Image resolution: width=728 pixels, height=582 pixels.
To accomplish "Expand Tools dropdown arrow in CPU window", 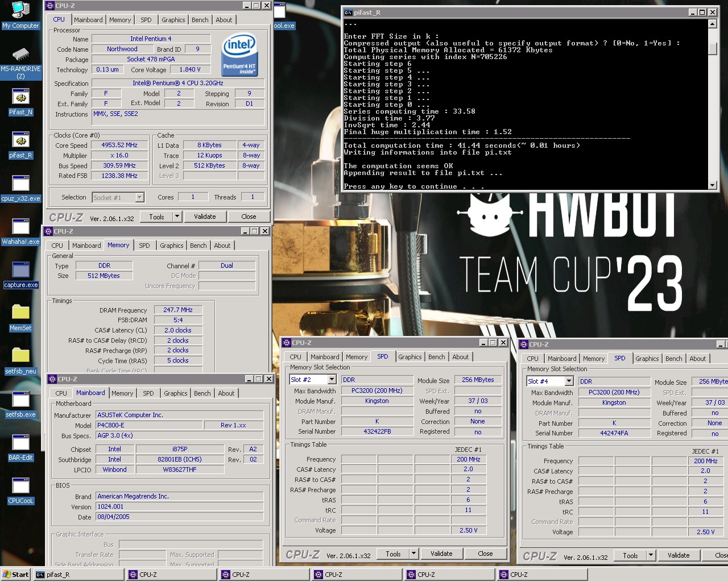I will coord(177,217).
